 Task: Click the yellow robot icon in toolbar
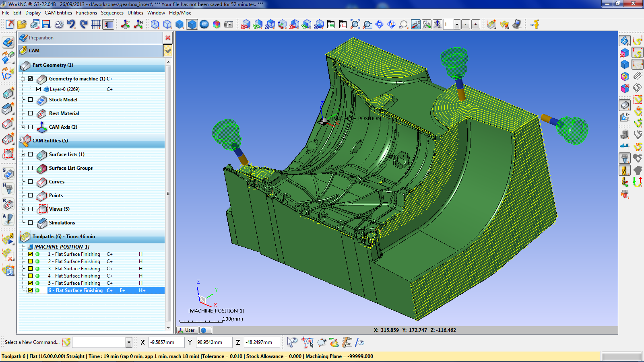click(x=535, y=25)
